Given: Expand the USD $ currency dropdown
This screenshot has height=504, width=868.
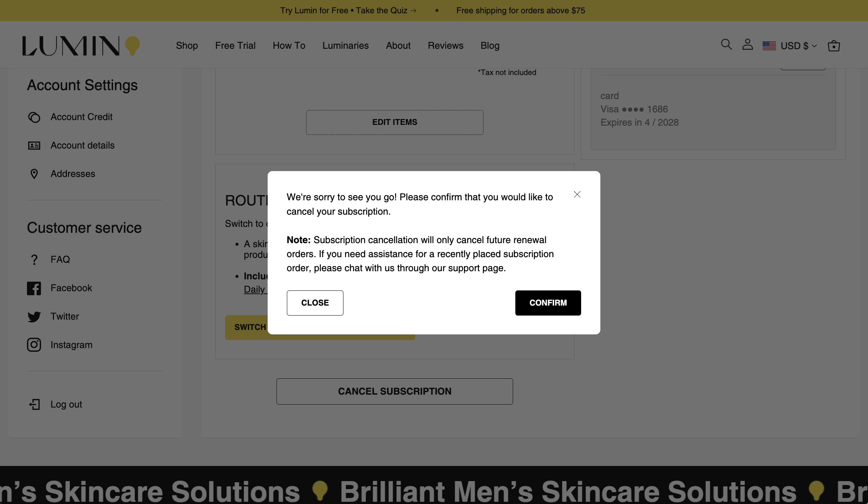Looking at the screenshot, I should [x=799, y=46].
